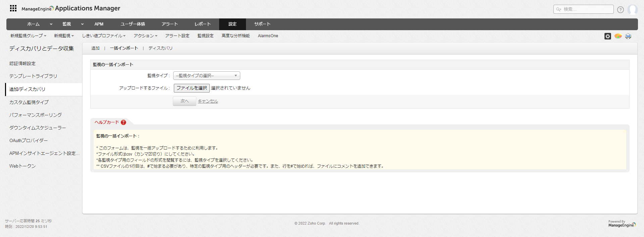The width and height of the screenshot is (644, 237).
Task: Click the red help card question icon
Action: [123, 122]
